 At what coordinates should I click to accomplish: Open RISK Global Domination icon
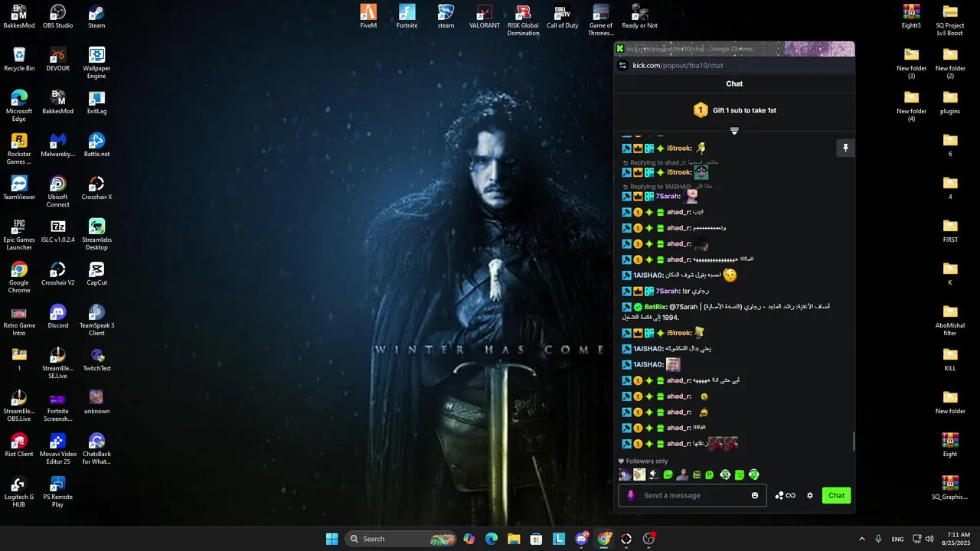coord(524,20)
